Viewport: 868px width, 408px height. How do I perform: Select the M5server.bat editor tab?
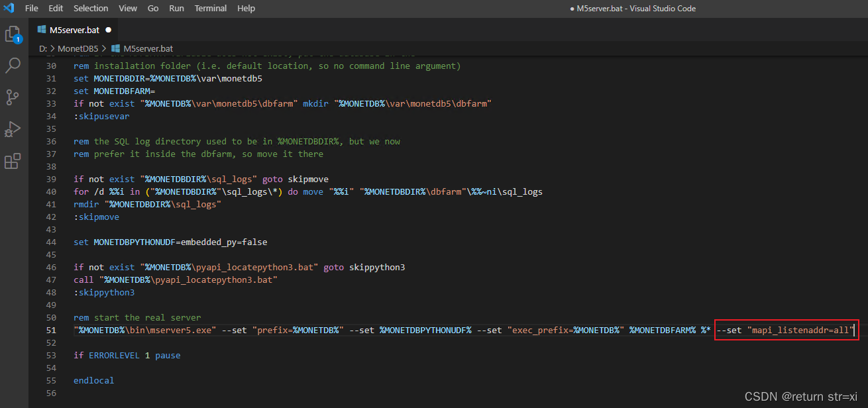click(75, 30)
